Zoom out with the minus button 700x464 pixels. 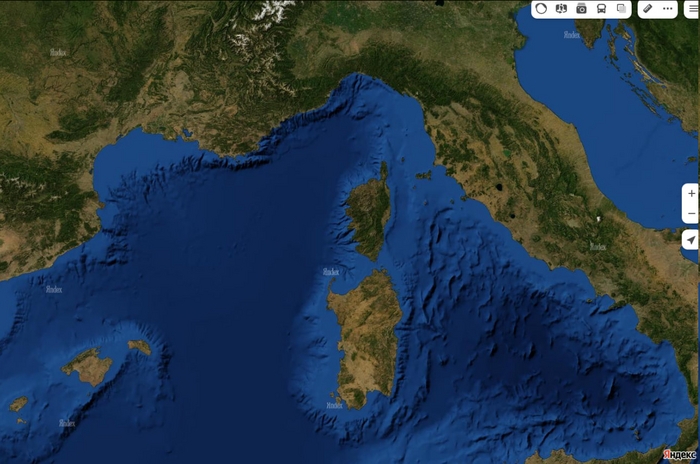692,213
